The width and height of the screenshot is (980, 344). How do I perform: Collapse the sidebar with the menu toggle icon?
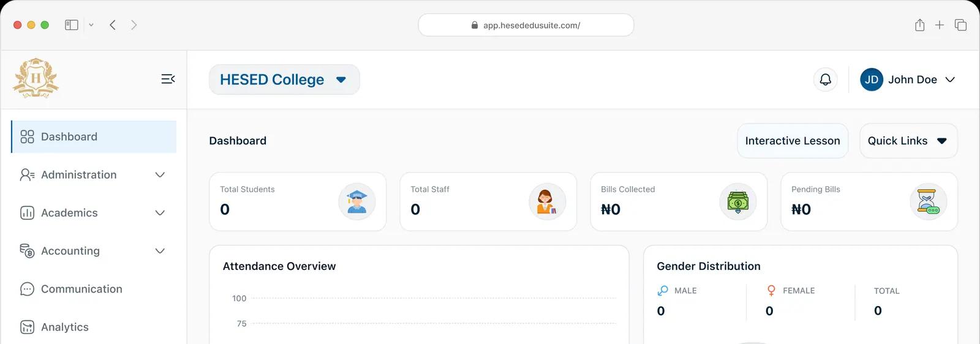coord(168,79)
